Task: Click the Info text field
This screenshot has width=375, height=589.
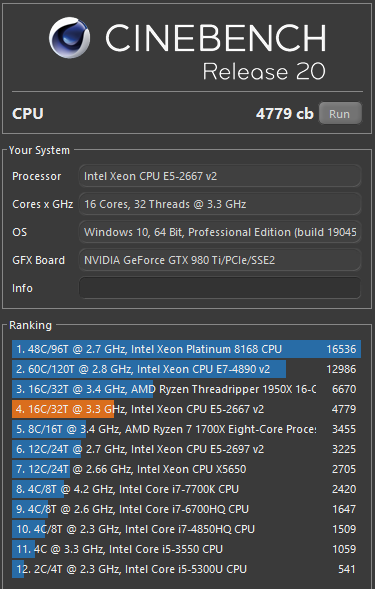Action: click(x=220, y=288)
